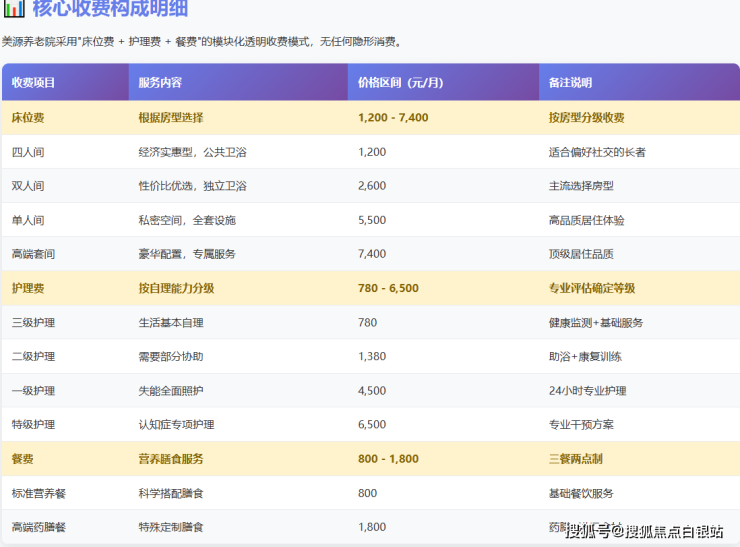Click the bar chart icon beside the title
Screen dimensions: 740x547
(x=14, y=10)
